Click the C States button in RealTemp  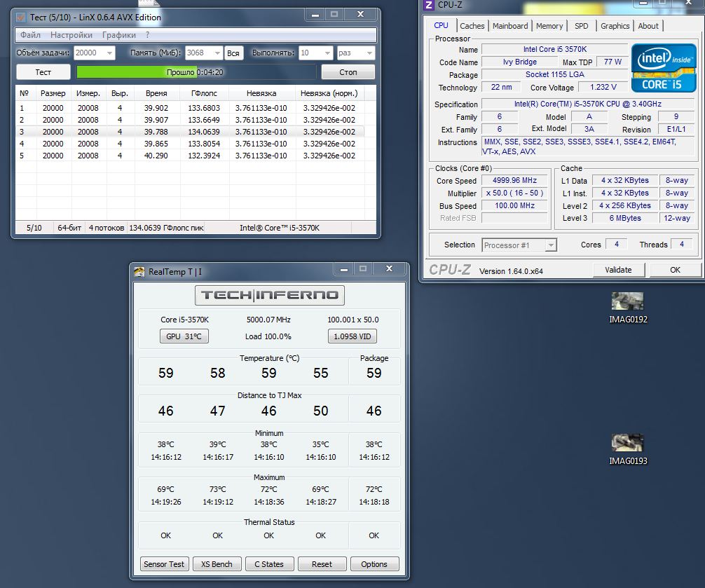point(269,564)
